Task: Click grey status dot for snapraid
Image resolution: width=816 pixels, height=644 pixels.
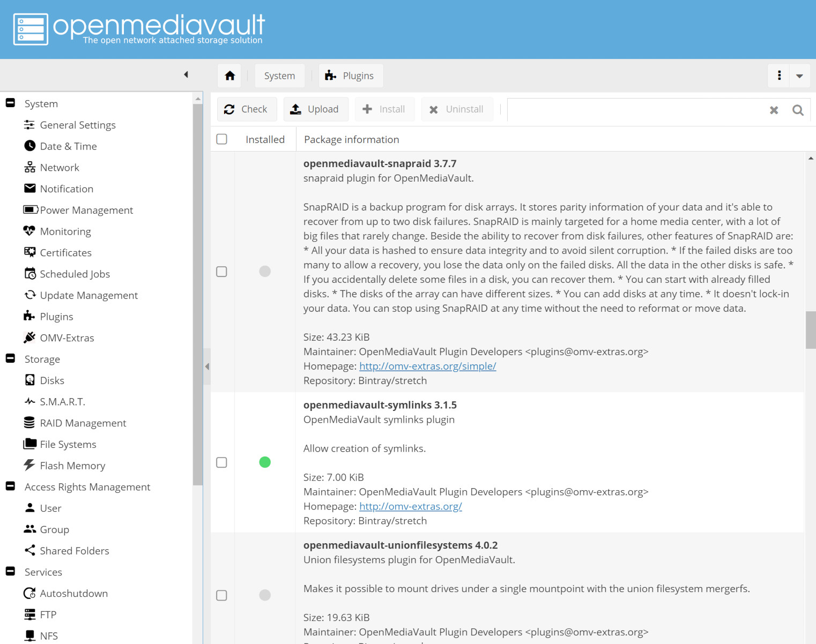Action: [265, 271]
